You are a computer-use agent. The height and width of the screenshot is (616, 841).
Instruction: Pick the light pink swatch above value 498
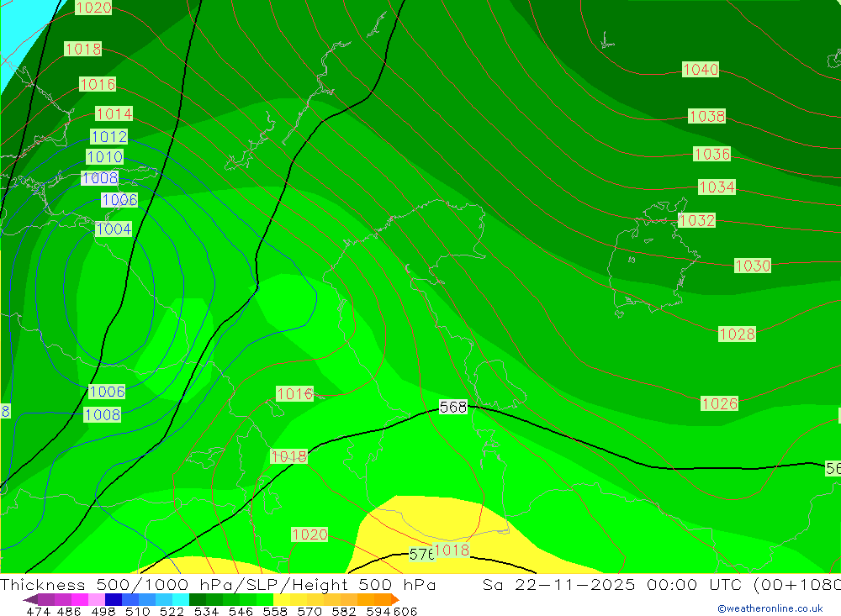(97, 599)
